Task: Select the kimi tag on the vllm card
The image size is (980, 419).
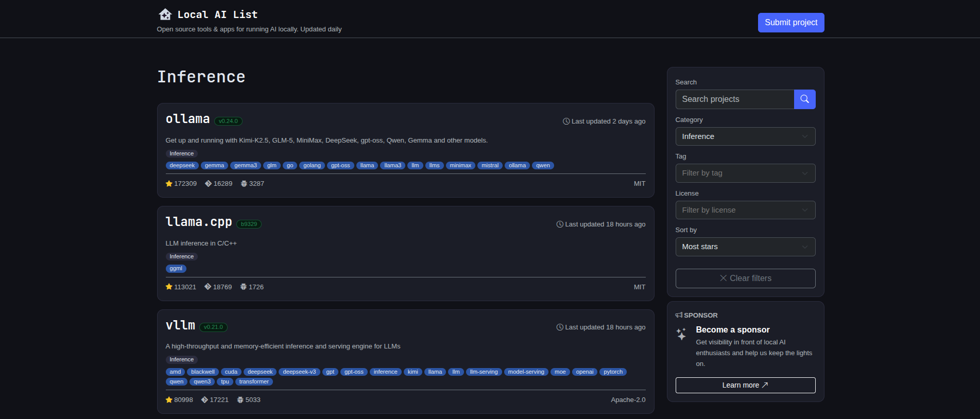Action: (413, 372)
